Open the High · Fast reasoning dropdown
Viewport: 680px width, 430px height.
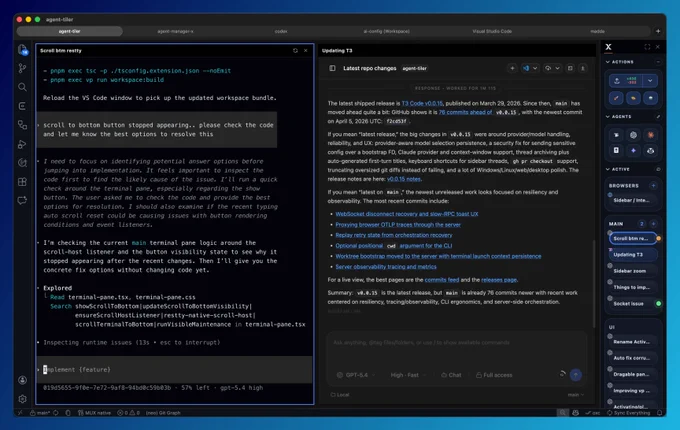tap(408, 375)
